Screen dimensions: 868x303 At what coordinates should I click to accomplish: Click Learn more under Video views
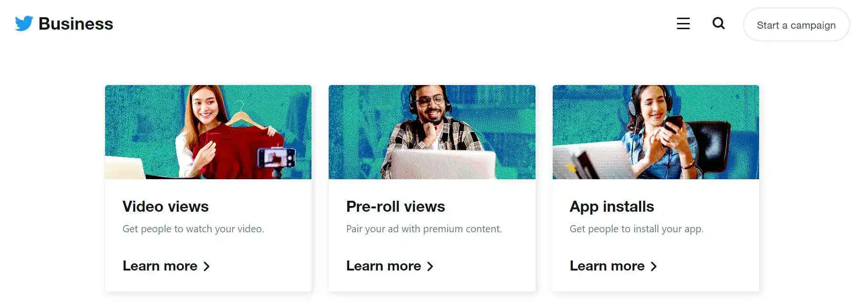tap(160, 266)
